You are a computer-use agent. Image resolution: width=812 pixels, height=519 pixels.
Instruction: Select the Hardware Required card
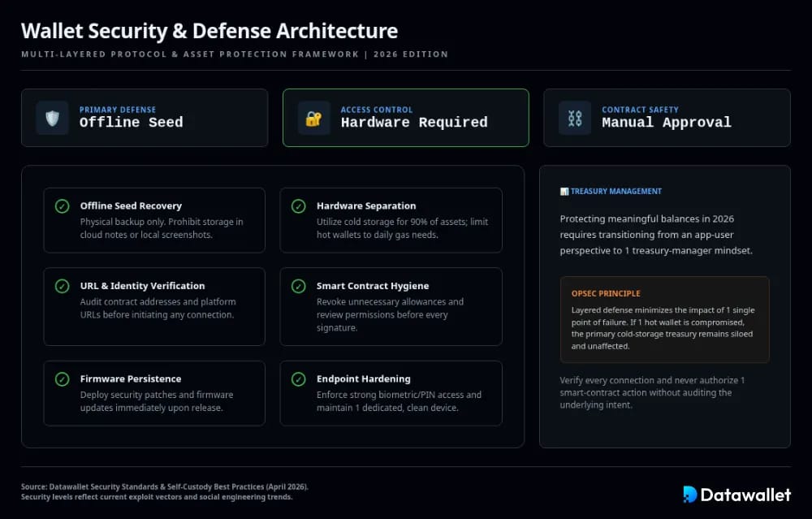tap(406, 118)
